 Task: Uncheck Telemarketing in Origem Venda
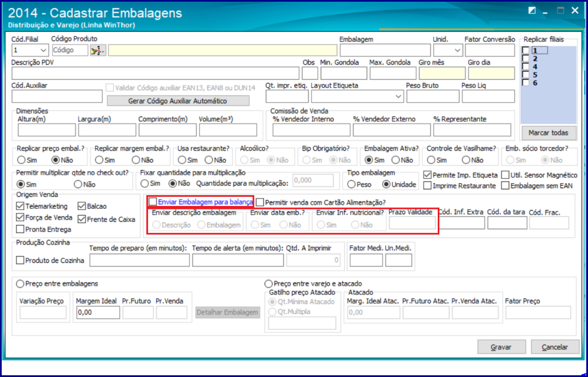20,207
